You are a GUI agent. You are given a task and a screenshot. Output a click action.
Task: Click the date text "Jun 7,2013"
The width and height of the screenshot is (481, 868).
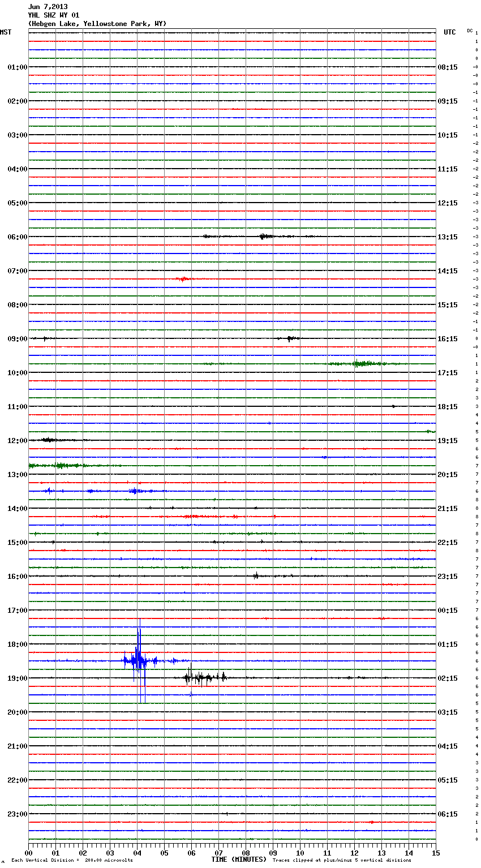(x=48, y=7)
